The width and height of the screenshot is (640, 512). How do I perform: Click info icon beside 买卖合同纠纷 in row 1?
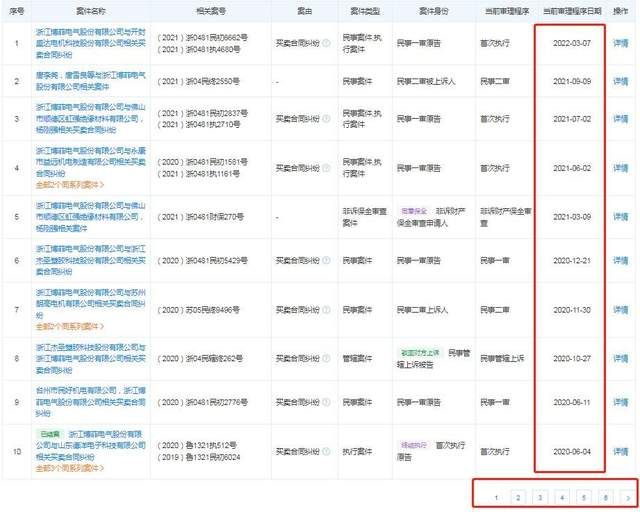(326, 43)
